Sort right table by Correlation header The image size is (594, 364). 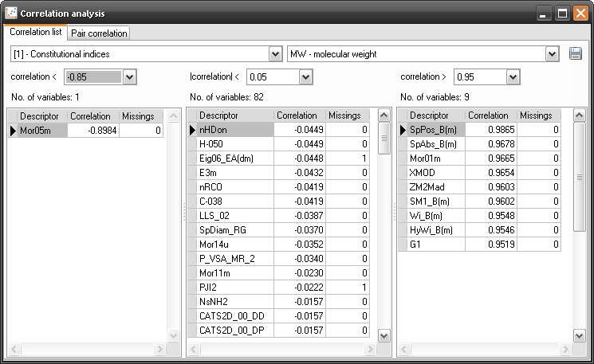pyautogui.click(x=491, y=115)
